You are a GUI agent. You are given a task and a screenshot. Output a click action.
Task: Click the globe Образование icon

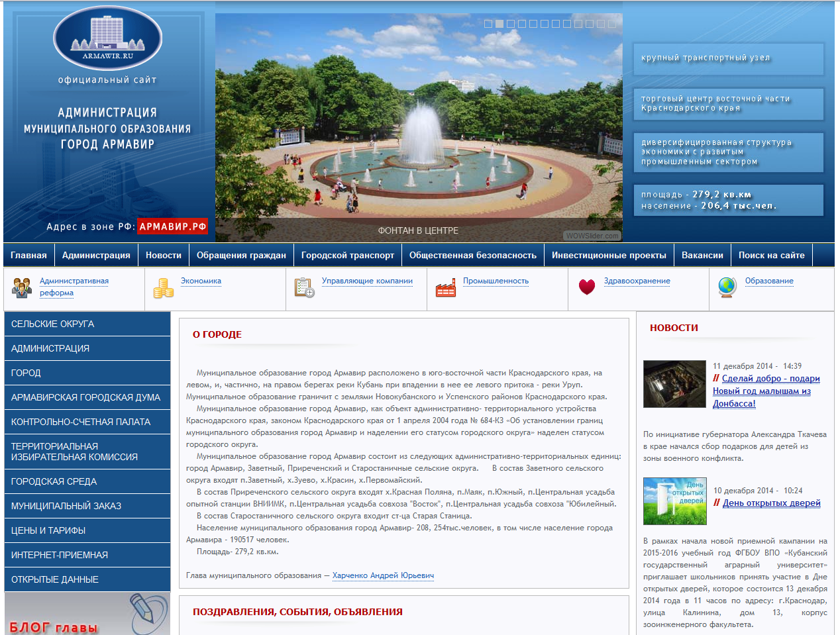tap(727, 287)
